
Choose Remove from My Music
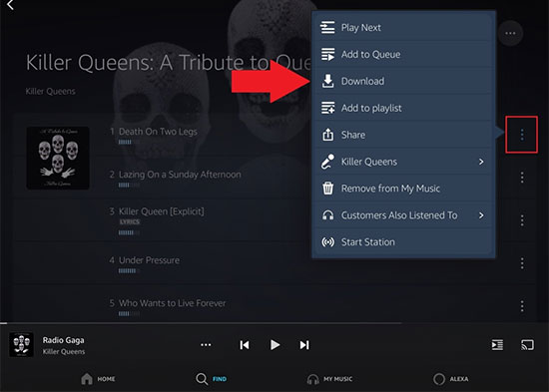(403, 189)
